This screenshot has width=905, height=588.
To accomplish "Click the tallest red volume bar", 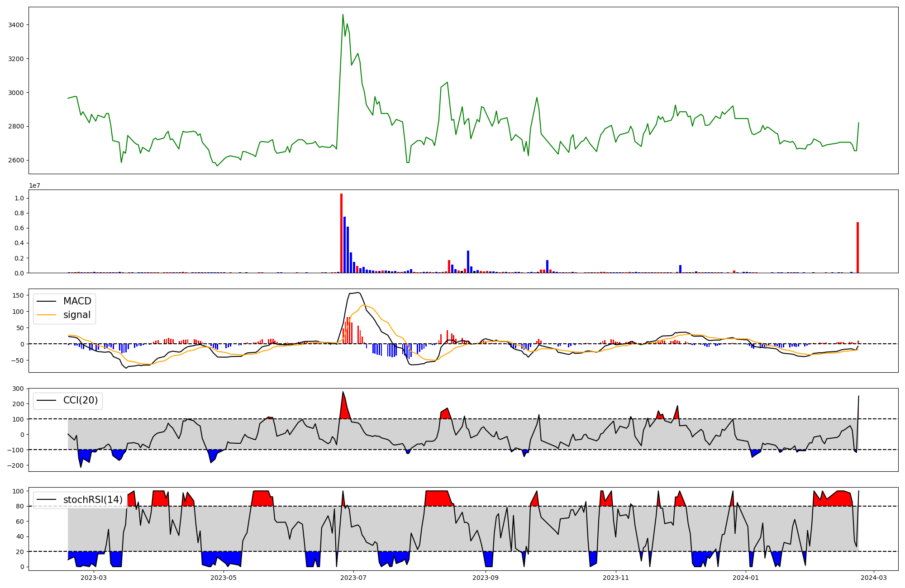I will click(341, 233).
